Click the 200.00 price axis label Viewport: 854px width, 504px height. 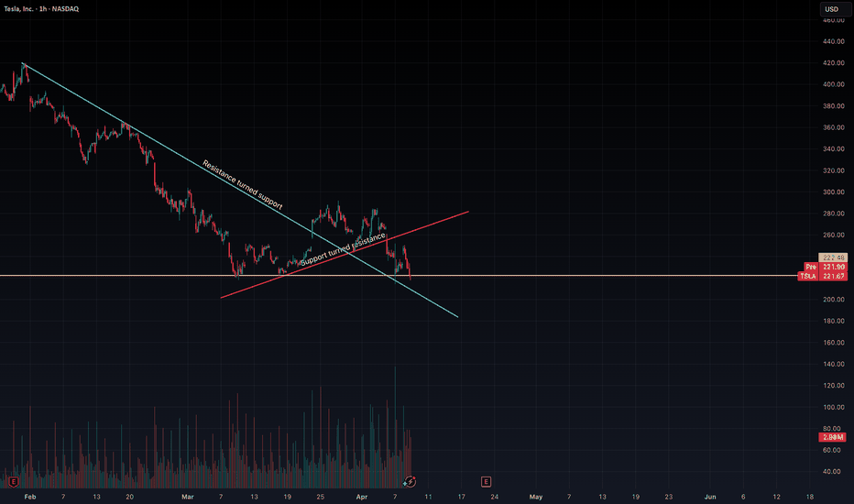point(833,300)
